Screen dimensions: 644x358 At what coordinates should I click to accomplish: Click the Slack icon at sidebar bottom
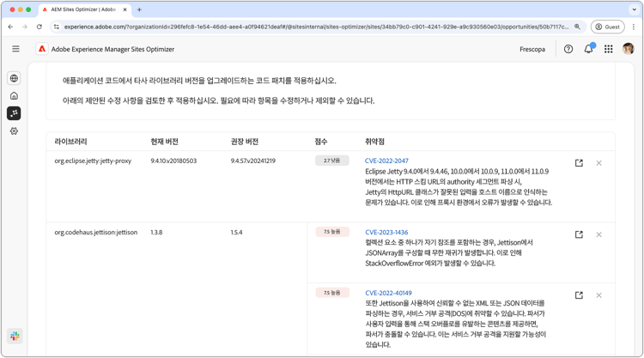[15, 337]
